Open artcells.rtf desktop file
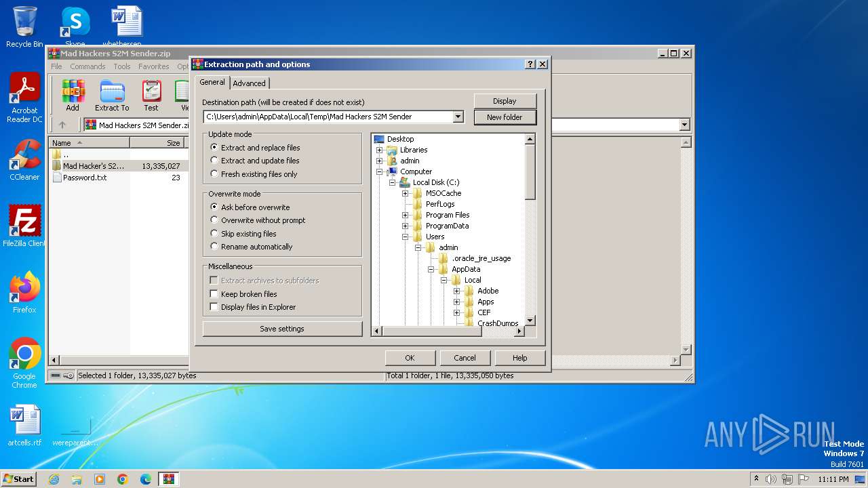 pos(24,426)
